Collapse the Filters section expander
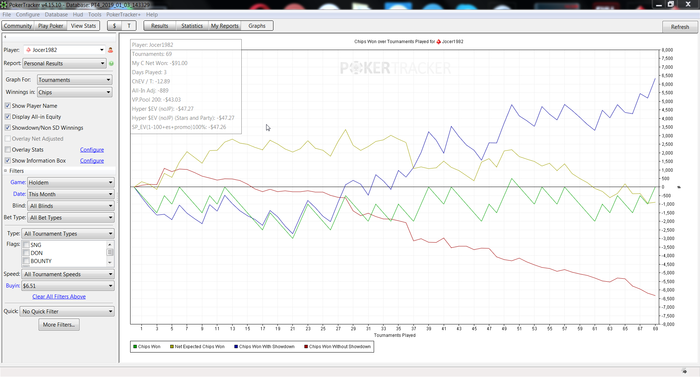Viewport: 700px width, 377px height. [x=6, y=171]
